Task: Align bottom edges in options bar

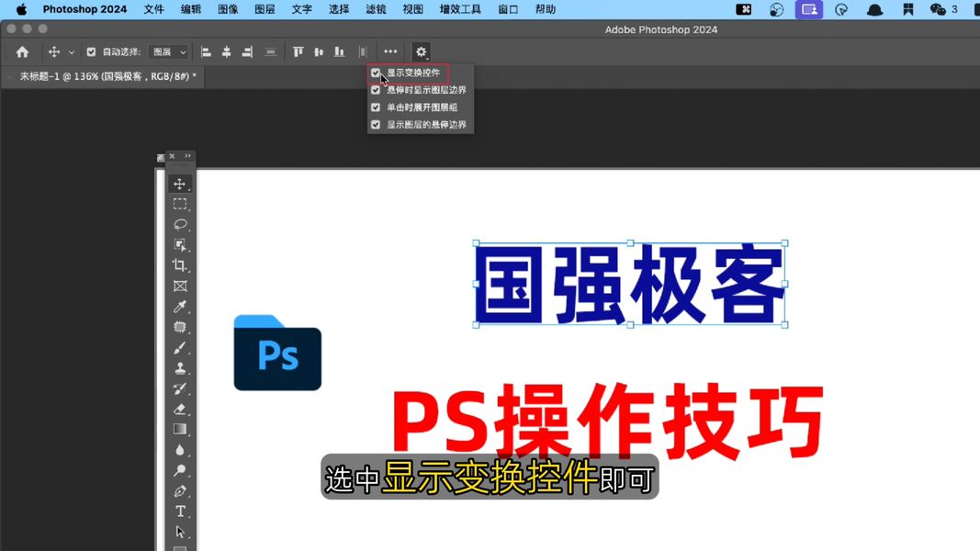Action: [x=339, y=51]
